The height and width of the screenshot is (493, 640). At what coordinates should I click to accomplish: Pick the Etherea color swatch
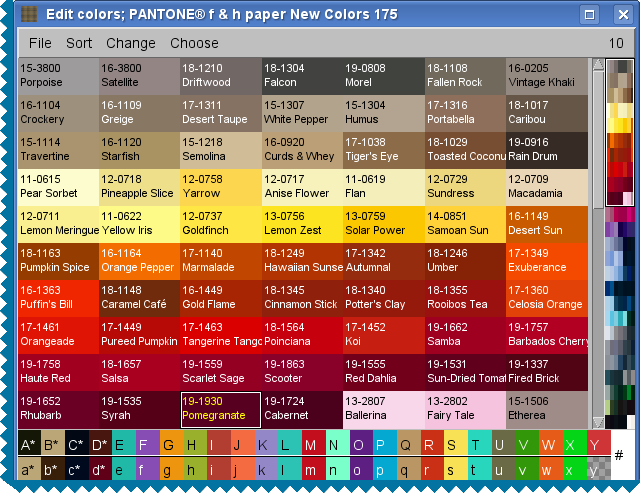pos(547,410)
